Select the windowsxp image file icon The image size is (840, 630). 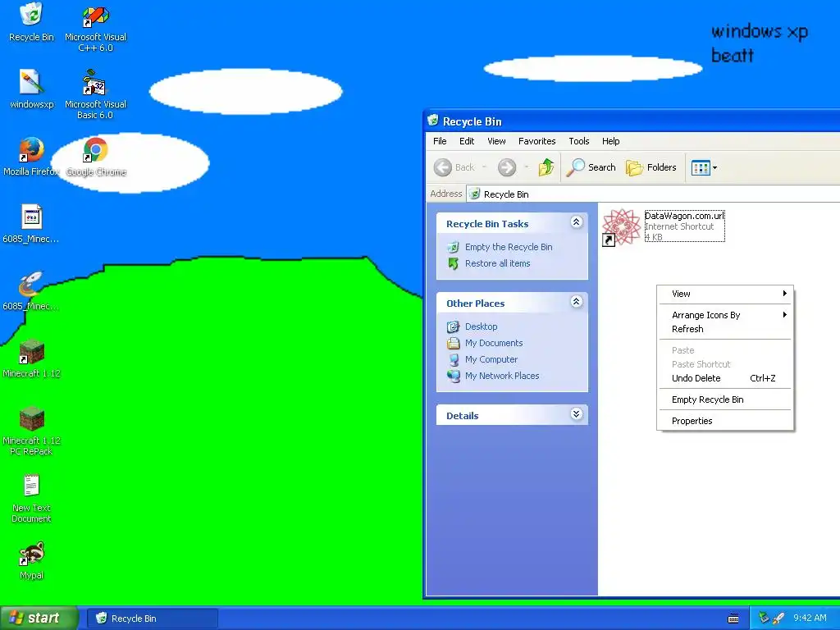(x=32, y=82)
